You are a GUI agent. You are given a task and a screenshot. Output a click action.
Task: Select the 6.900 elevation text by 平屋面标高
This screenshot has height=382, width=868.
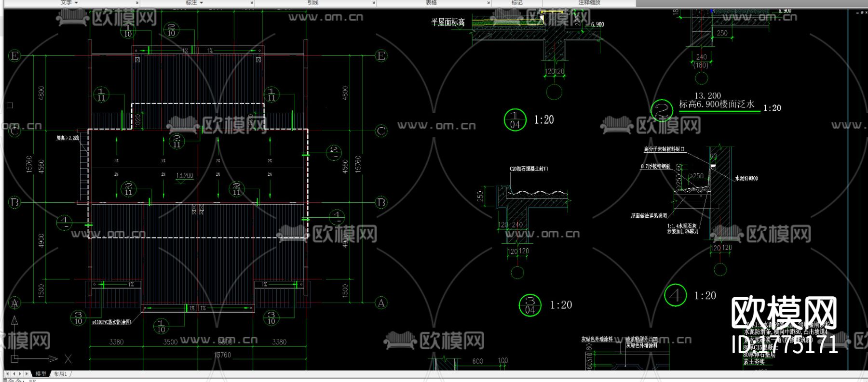coord(597,24)
